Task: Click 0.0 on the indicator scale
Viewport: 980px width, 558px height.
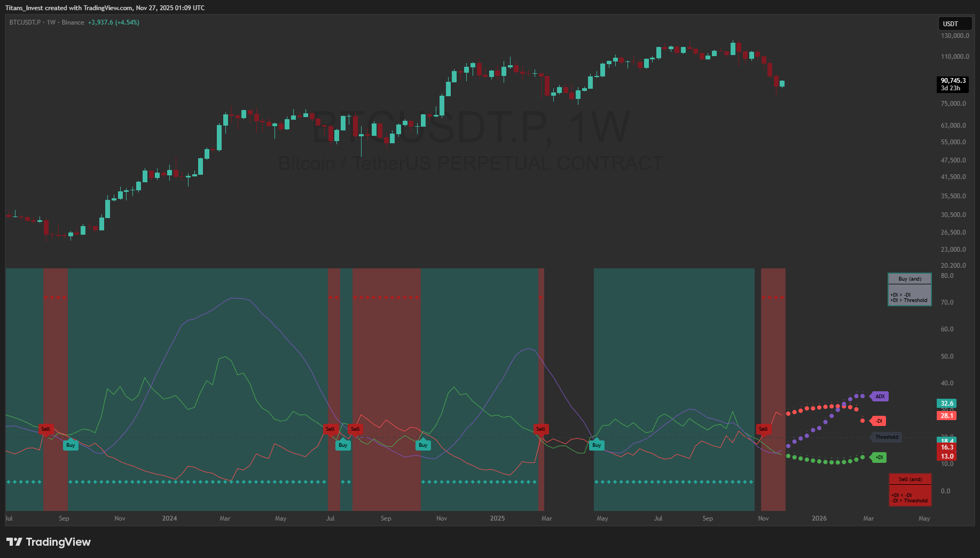Action: [945, 491]
